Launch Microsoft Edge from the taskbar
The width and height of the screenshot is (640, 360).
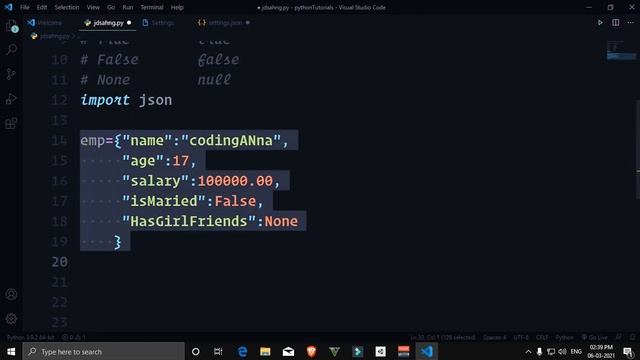pos(242,351)
